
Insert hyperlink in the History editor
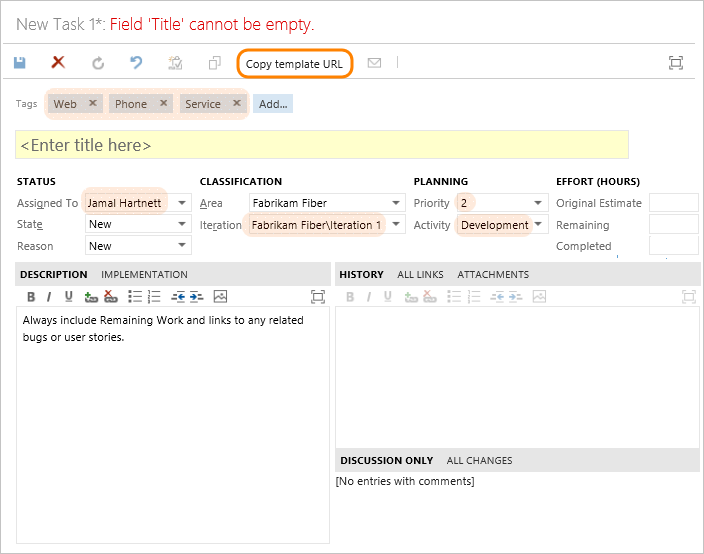click(411, 297)
